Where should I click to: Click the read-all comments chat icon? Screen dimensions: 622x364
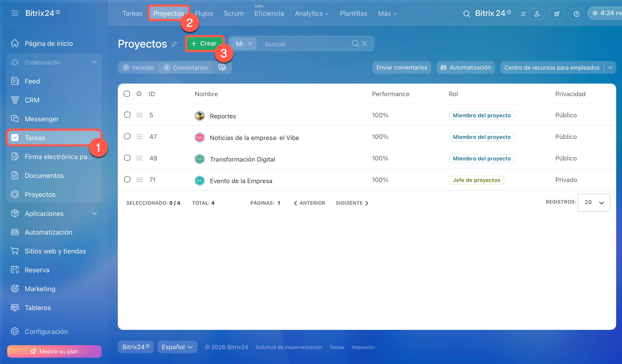click(222, 67)
